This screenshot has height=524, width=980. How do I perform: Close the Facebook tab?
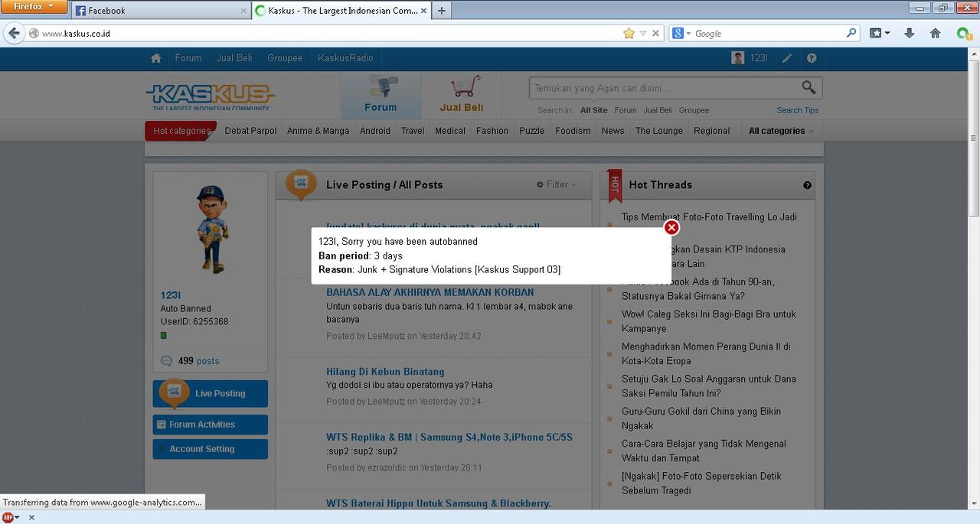pos(243,11)
